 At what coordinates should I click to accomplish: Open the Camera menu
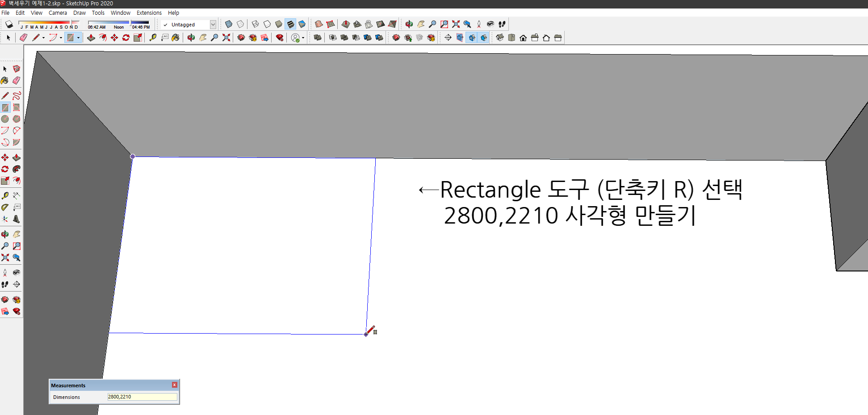click(x=58, y=13)
